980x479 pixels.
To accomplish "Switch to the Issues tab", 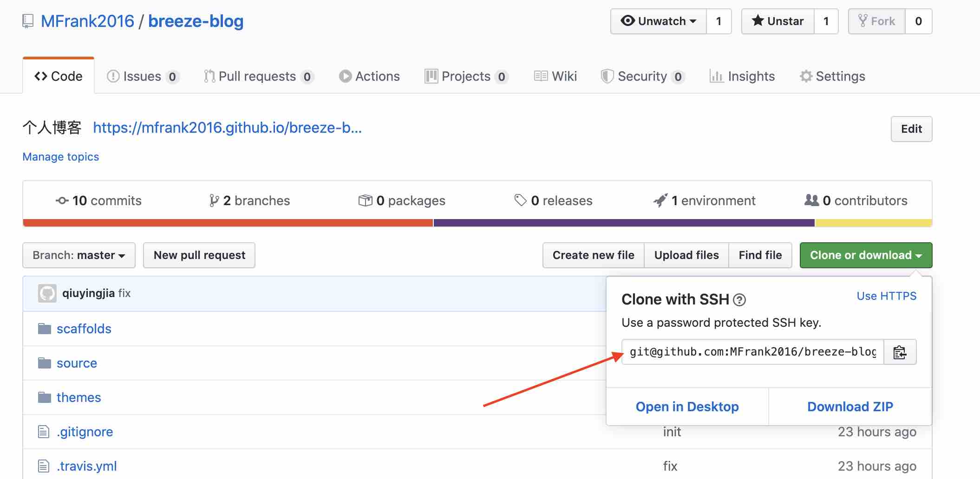I will click(143, 76).
